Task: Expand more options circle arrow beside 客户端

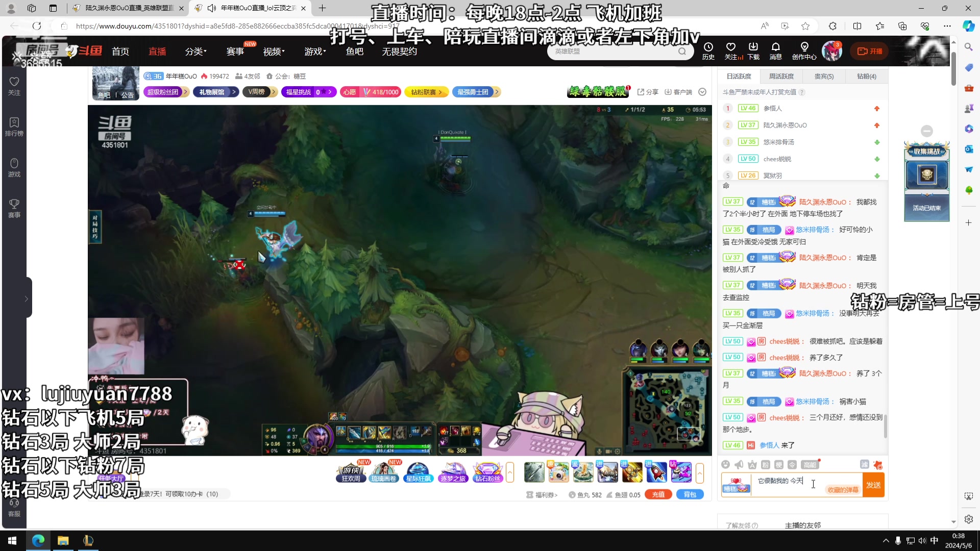Action: pos(702,92)
